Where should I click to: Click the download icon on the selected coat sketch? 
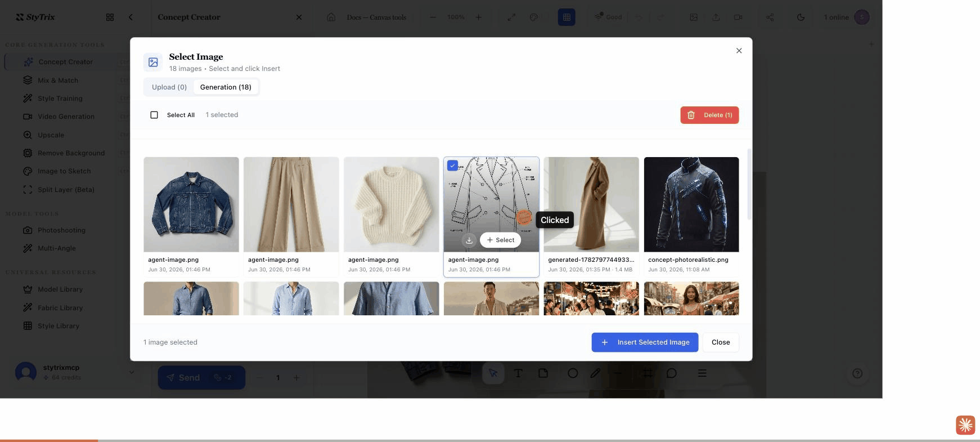(x=469, y=240)
